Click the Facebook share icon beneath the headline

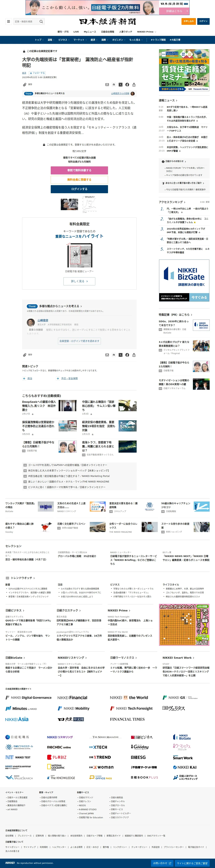click(x=127, y=85)
